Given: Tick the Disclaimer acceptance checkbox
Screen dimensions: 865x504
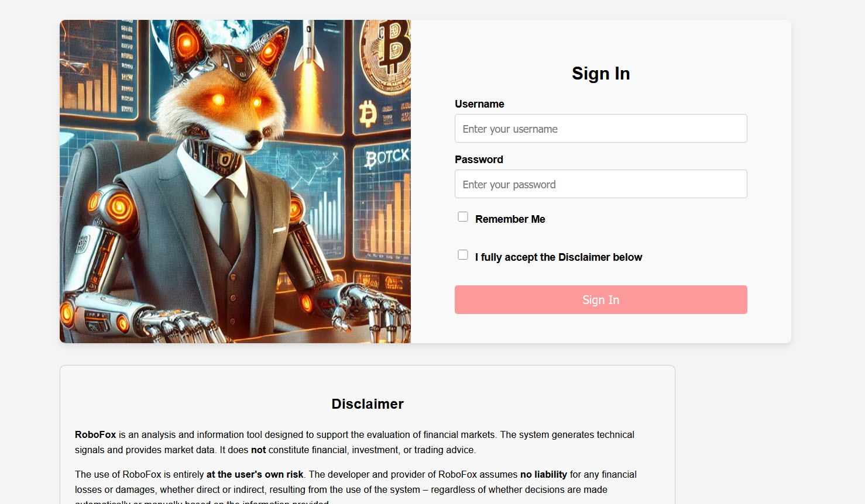Looking at the screenshot, I should tap(463, 255).
